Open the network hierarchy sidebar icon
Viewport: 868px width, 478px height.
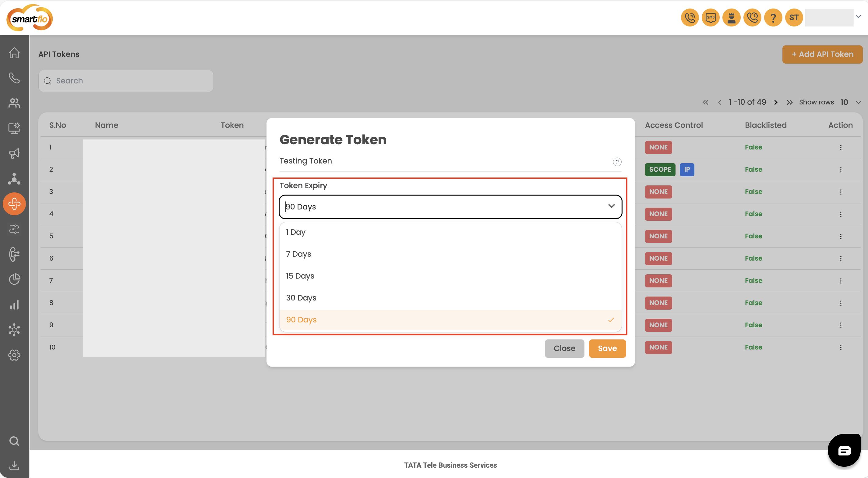point(14,178)
